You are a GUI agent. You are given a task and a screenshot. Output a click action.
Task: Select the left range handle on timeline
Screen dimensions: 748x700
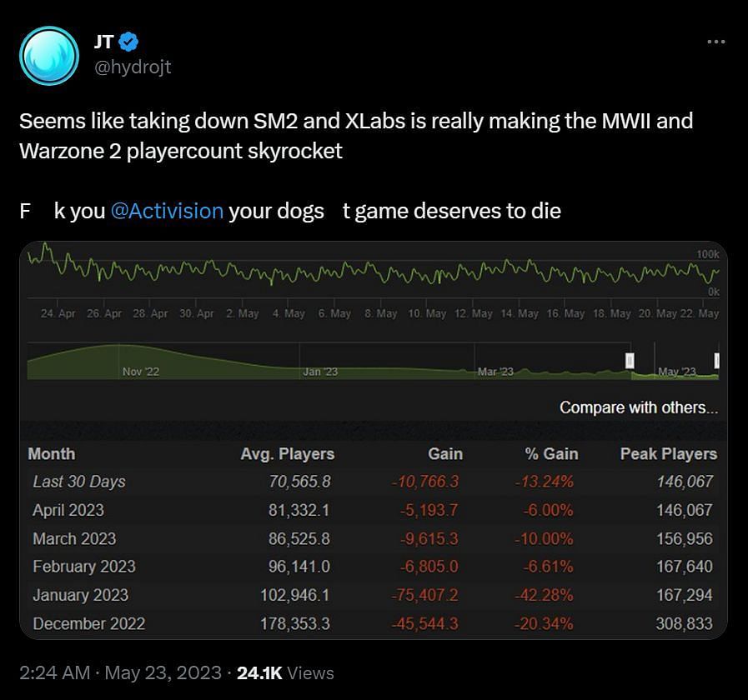coord(630,361)
